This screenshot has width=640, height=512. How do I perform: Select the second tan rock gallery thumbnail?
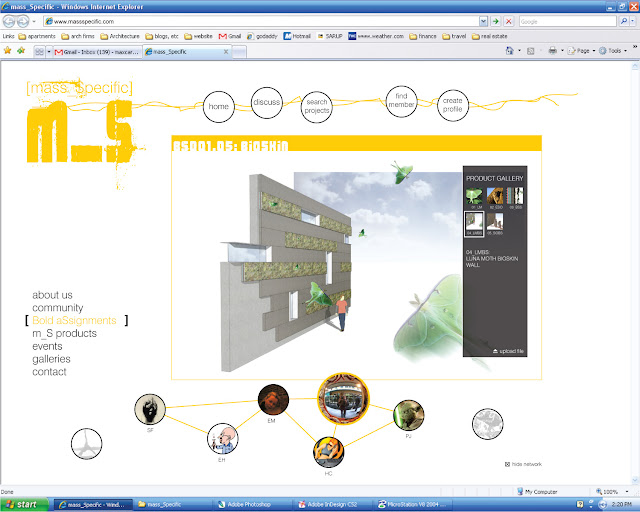[x=495, y=196]
